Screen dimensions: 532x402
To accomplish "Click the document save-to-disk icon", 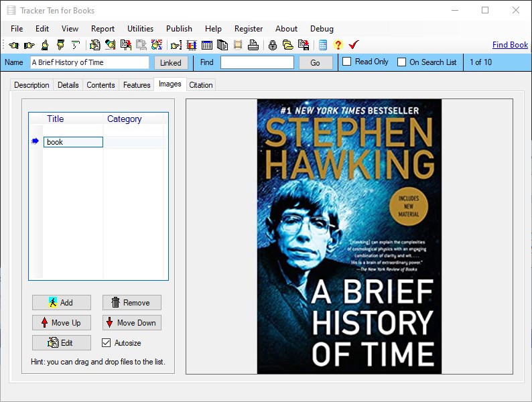I will point(304,45).
